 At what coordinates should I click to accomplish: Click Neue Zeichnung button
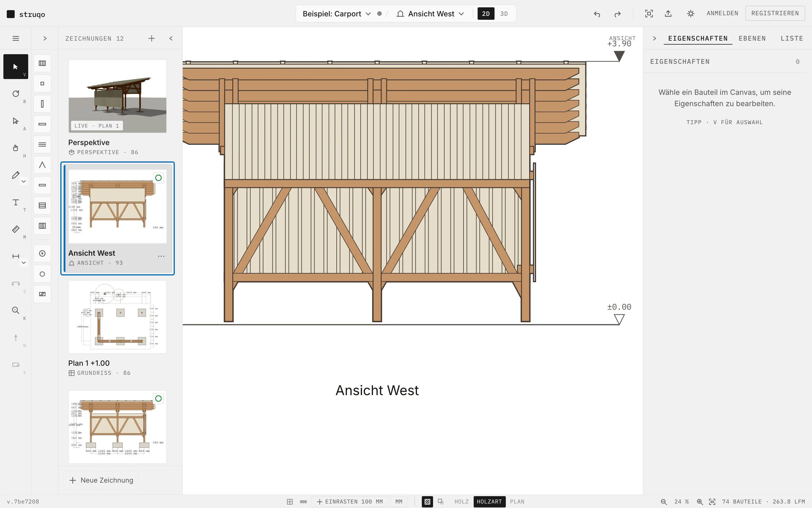coord(101,480)
